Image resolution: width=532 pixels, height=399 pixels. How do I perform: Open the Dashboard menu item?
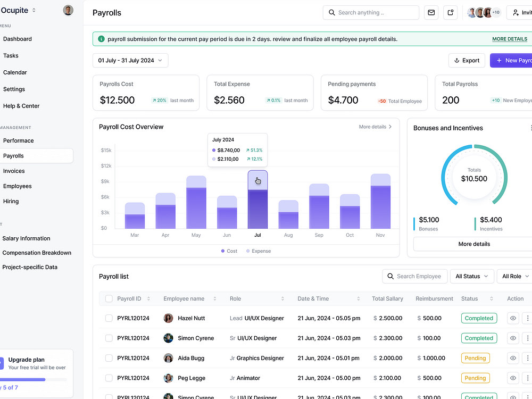point(18,39)
